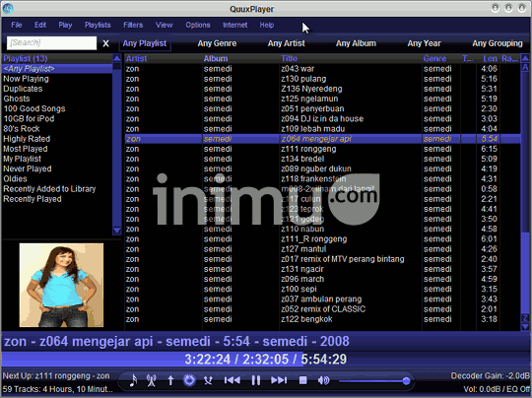Open the Any Grouping filter
The height and width of the screenshot is (398, 532).
[x=498, y=43]
